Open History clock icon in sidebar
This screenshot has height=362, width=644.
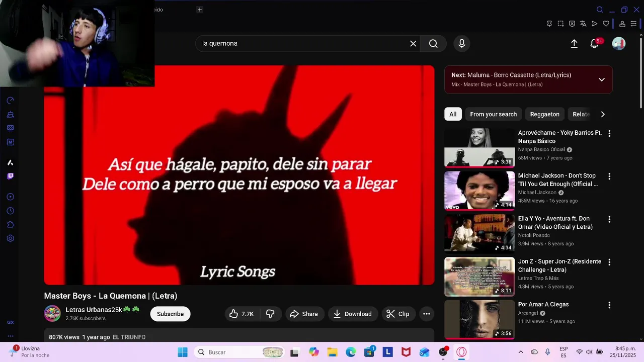tap(10, 211)
